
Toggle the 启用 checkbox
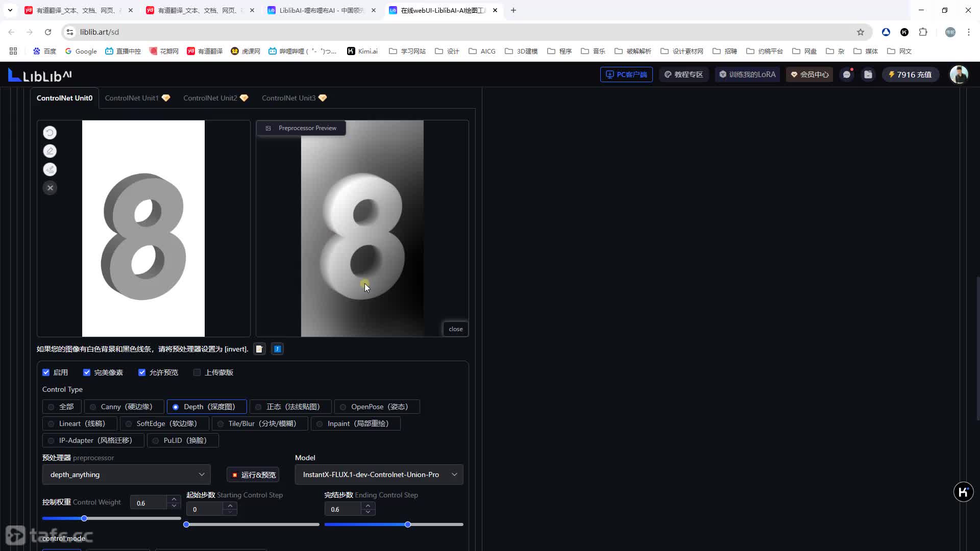(46, 372)
